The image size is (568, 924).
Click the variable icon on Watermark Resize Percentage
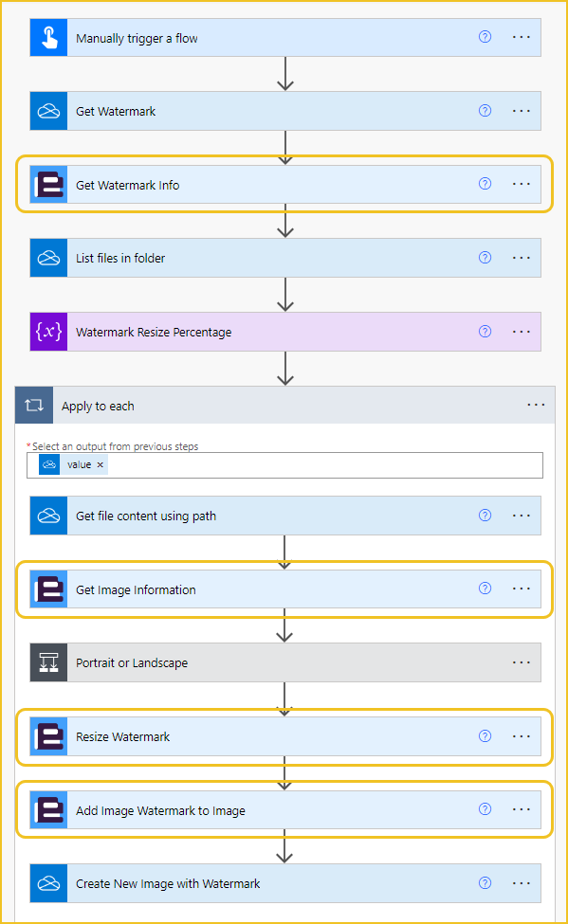tap(49, 332)
